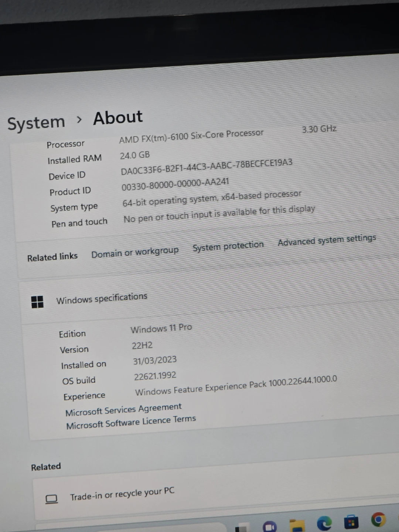Open System protection link
The image size is (399, 532).
coord(228,246)
